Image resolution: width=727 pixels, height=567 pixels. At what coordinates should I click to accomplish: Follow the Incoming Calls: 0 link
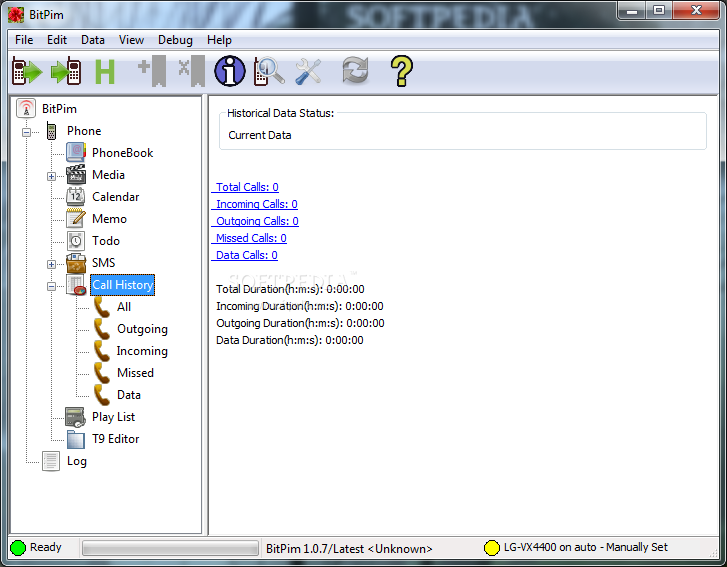click(x=255, y=204)
